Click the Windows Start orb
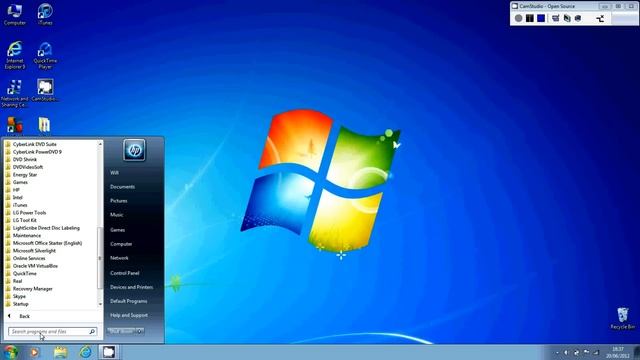Screen dimensions: 640x360 point(11,352)
